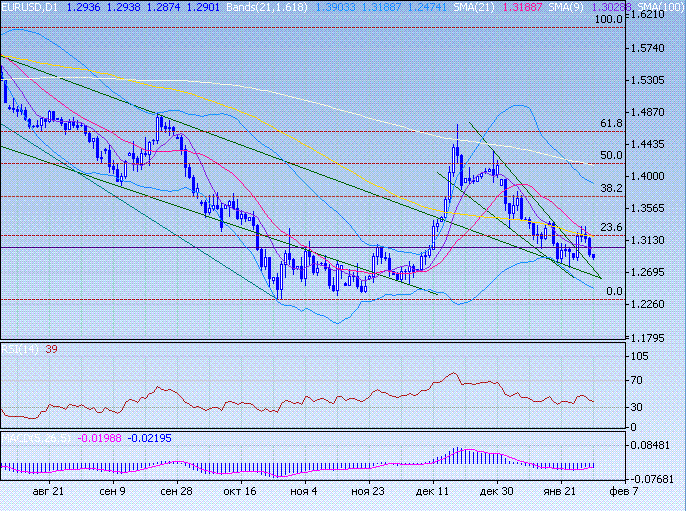686x511 pixels.
Task: Click the авг 21 date marker
Action: 49,491
